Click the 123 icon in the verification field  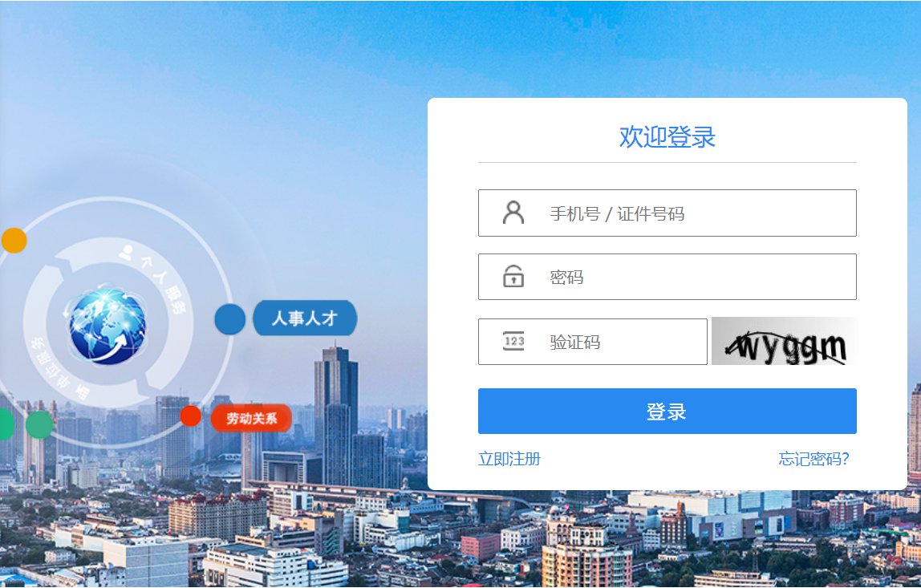(514, 341)
